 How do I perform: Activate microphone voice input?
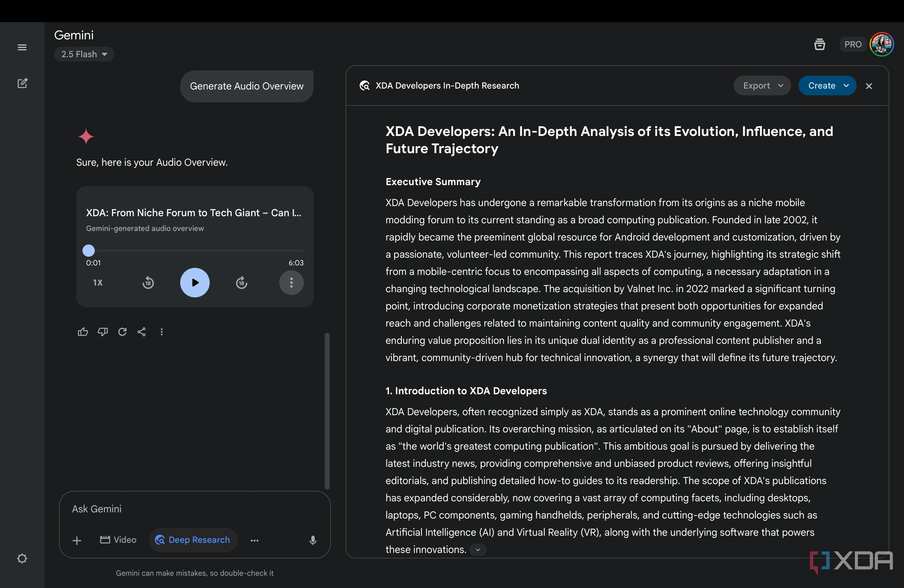coord(313,541)
